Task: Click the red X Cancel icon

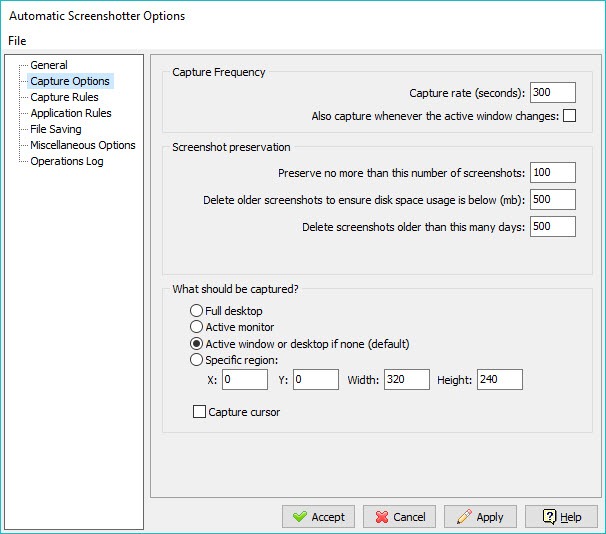Action: [x=382, y=517]
